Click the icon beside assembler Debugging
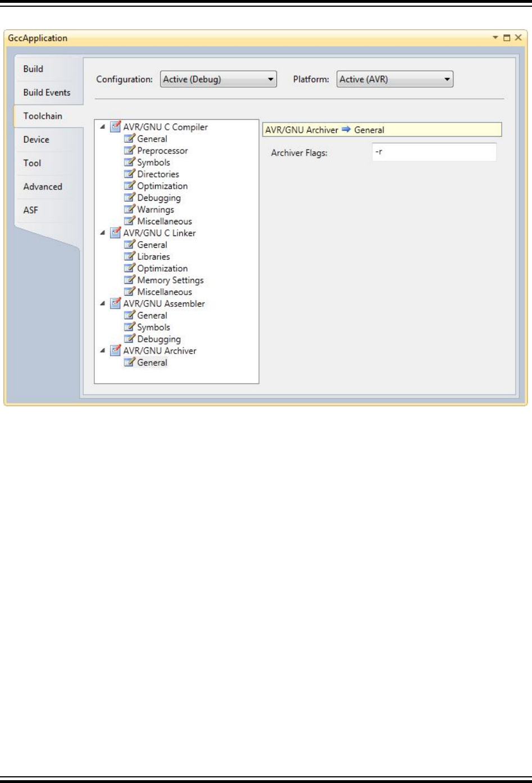Image resolution: width=532 pixels, height=783 pixels. point(129,339)
